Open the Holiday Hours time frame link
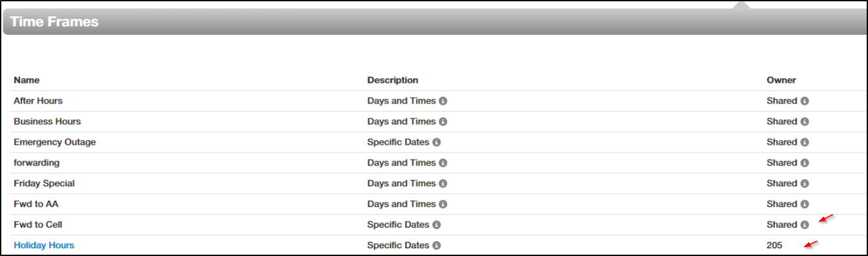Image resolution: width=868 pixels, height=256 pixels. (44, 245)
